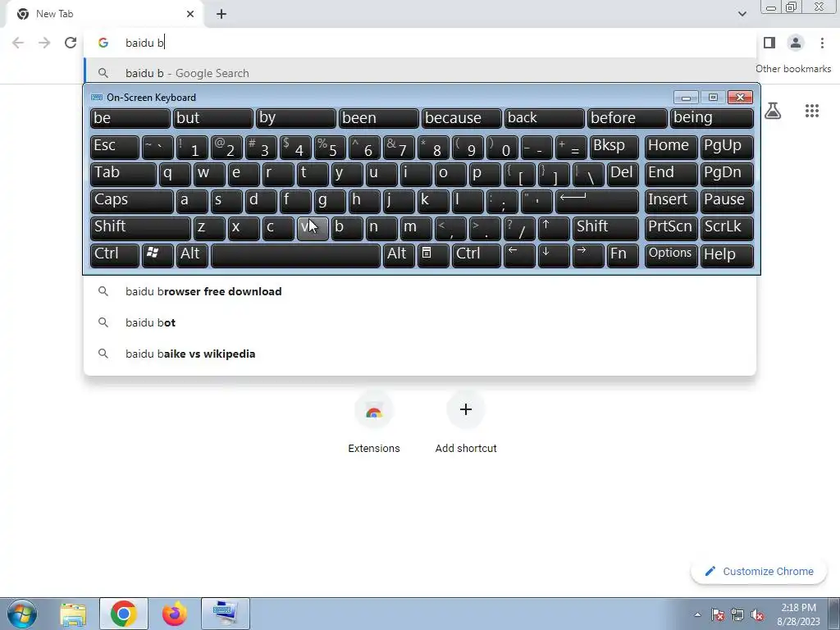Pick the predicted word 'back'
The height and width of the screenshot is (630, 840).
point(545,118)
